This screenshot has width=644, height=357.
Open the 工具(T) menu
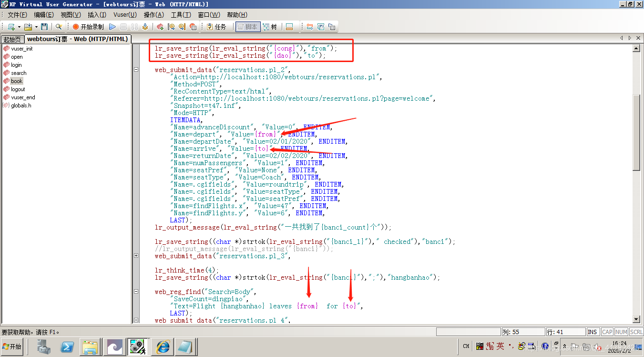[181, 15]
